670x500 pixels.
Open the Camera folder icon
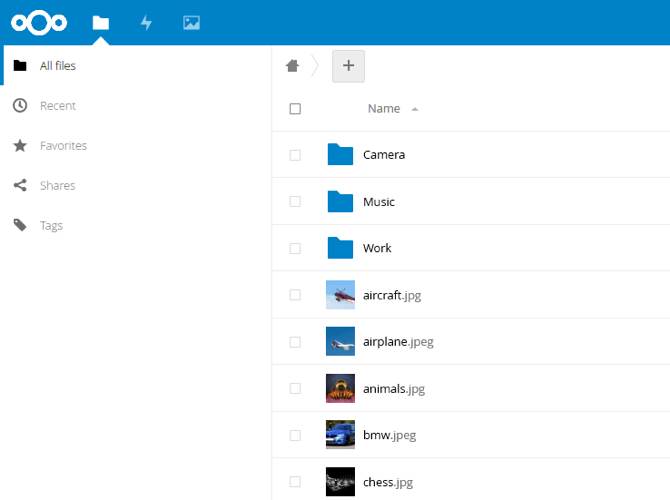[340, 154]
